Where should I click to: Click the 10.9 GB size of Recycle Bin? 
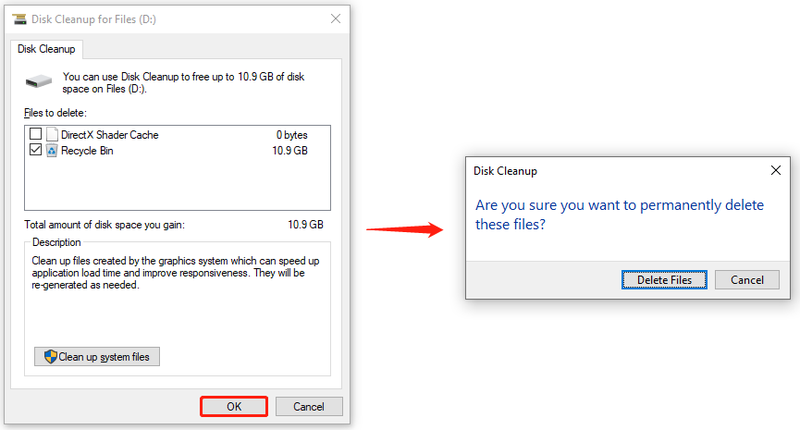click(290, 150)
